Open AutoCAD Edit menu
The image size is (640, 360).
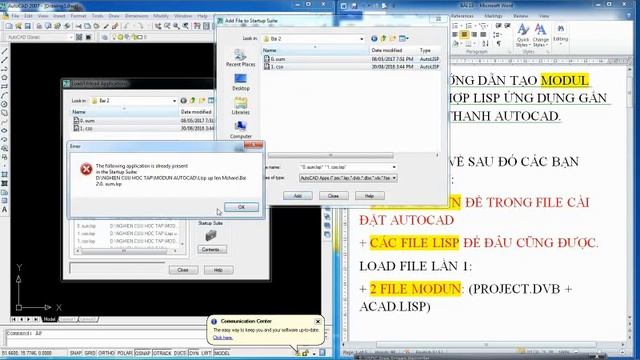(x=28, y=16)
